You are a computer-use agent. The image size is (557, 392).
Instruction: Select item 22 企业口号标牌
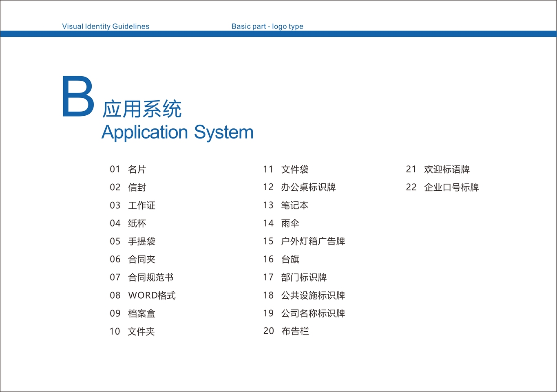coord(442,187)
